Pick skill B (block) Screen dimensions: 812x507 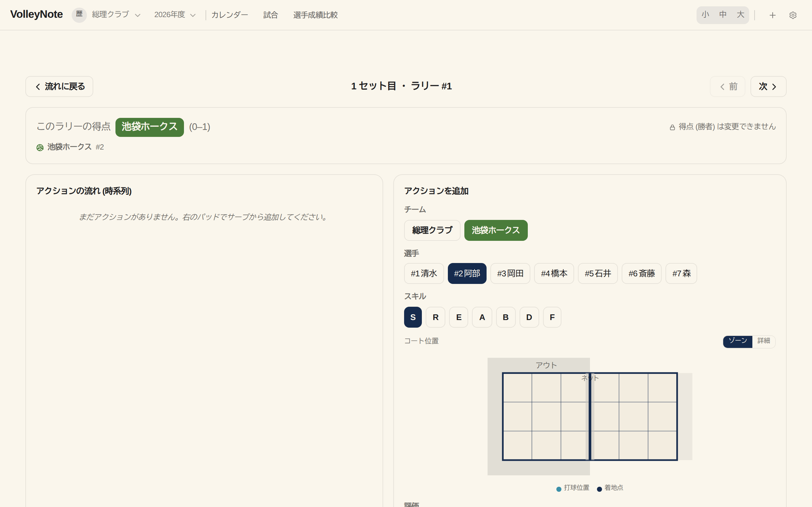(x=506, y=317)
